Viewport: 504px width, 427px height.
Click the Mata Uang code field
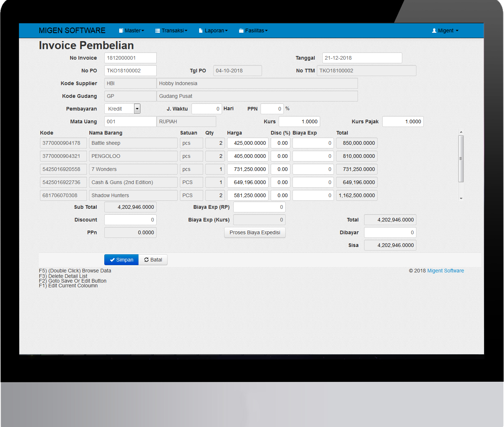130,121
